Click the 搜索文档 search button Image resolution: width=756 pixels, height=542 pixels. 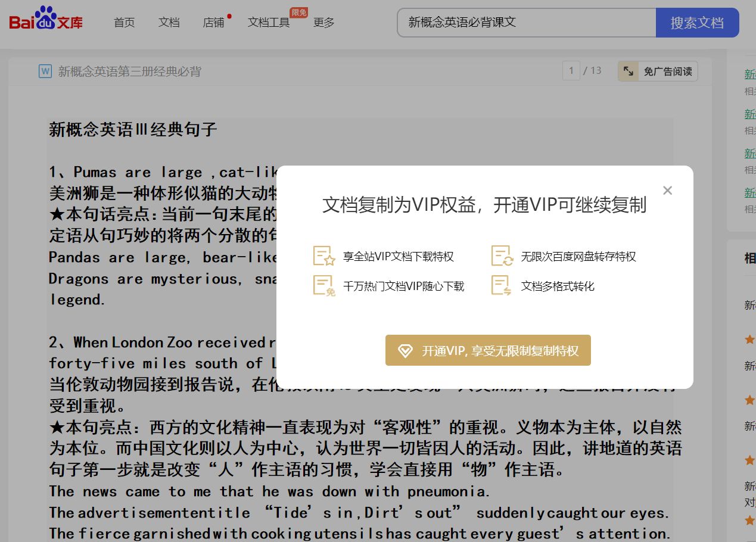697,22
